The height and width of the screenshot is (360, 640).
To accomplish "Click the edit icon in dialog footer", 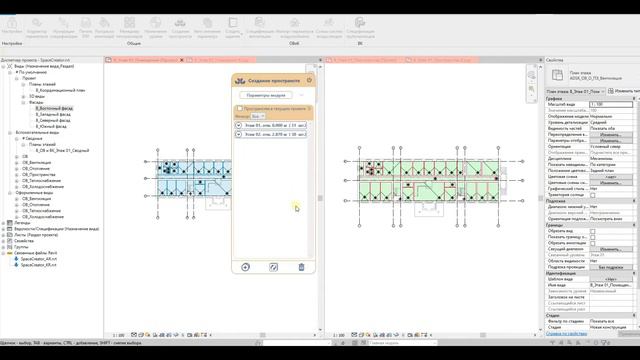I will tap(273, 267).
